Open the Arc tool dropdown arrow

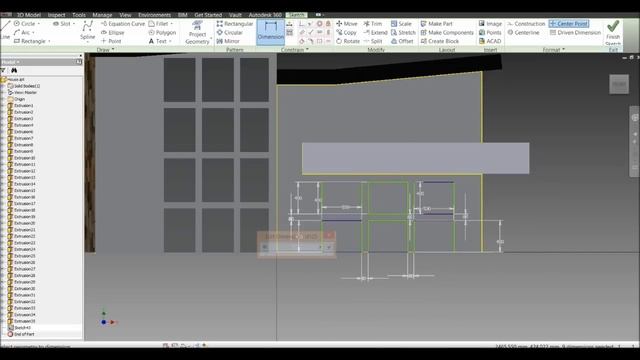(33, 32)
